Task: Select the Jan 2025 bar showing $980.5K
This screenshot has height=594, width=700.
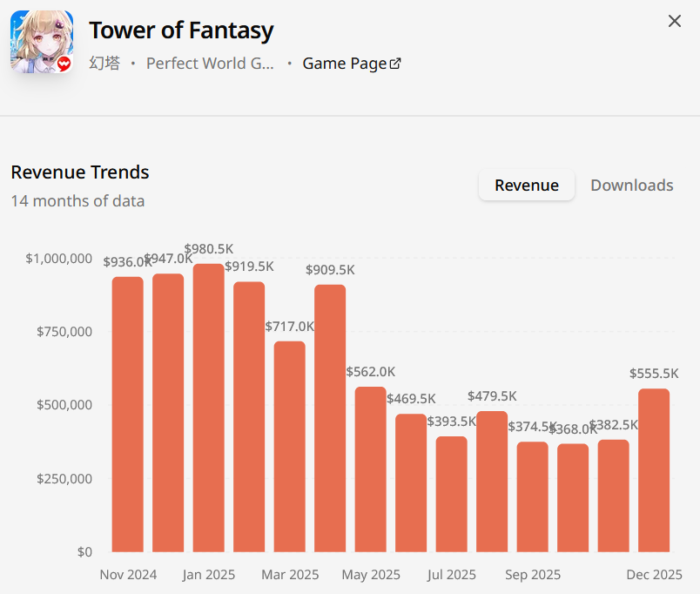Action: point(209,408)
